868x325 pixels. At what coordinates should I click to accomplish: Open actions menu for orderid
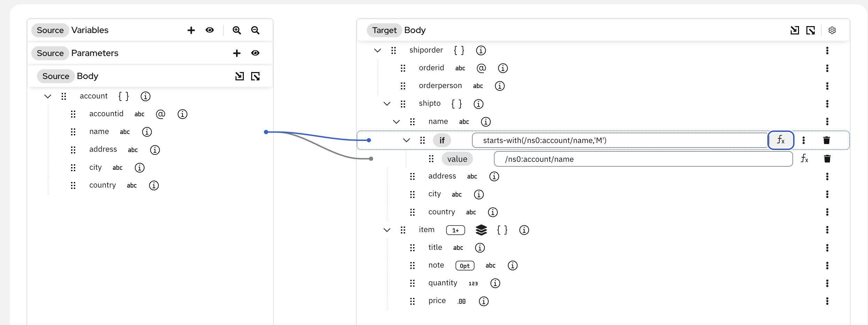(x=827, y=68)
